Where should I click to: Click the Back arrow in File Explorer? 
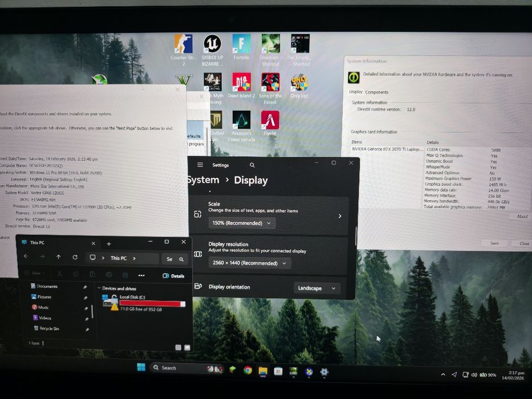(26, 256)
